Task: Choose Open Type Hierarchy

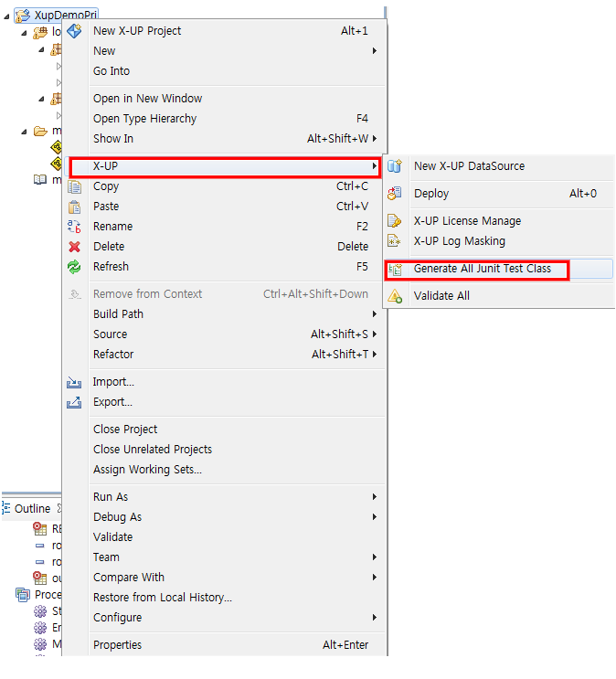Action: 144,119
